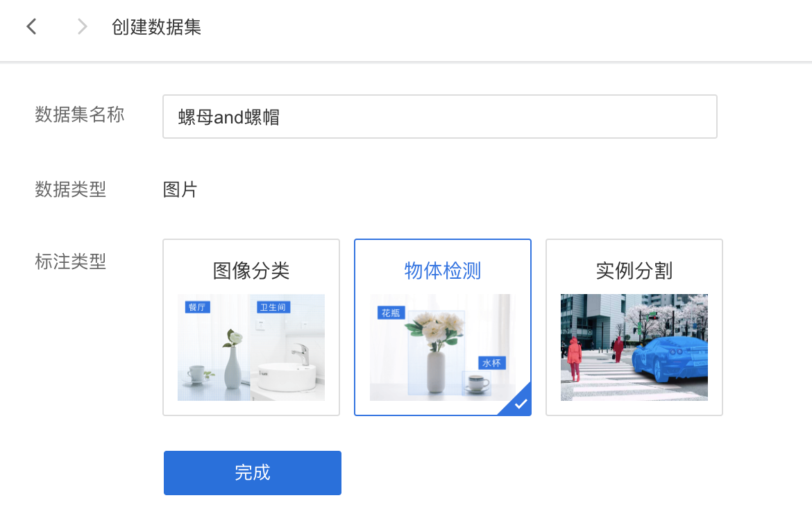Click the street scene segmentation preview
The image size is (812, 516).
coord(634,347)
